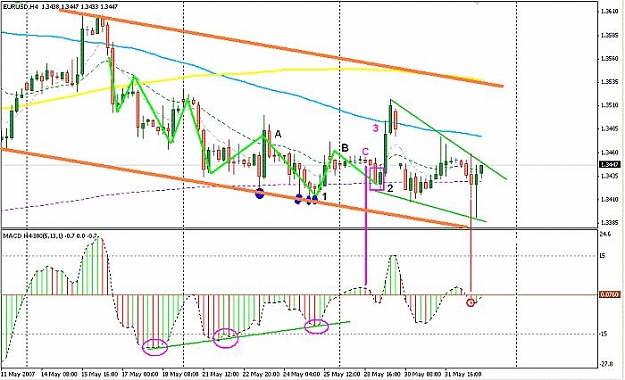625x380 pixels.
Task: Click the 24.6 MACD scale value
Action: click(x=605, y=234)
